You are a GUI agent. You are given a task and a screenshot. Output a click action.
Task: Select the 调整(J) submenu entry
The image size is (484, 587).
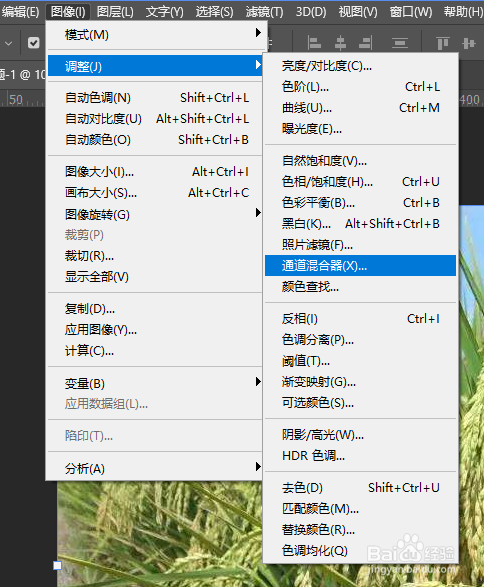point(155,66)
